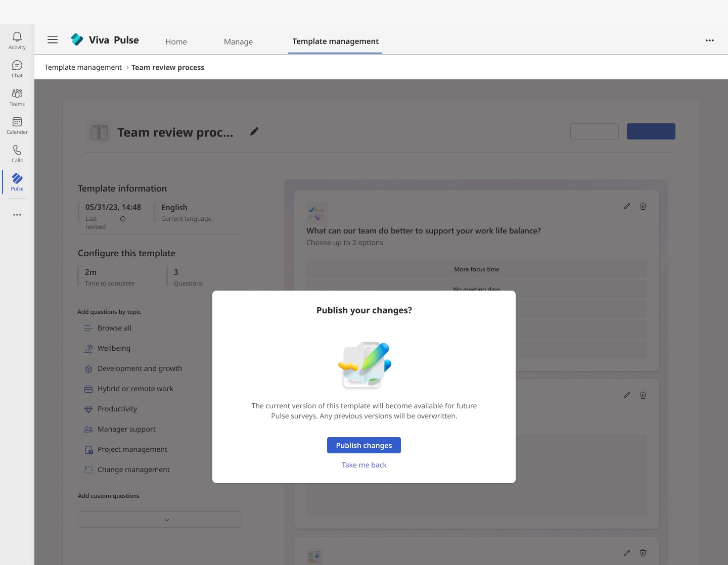Delete the work life balance question
The width and height of the screenshot is (728, 565).
pos(643,206)
